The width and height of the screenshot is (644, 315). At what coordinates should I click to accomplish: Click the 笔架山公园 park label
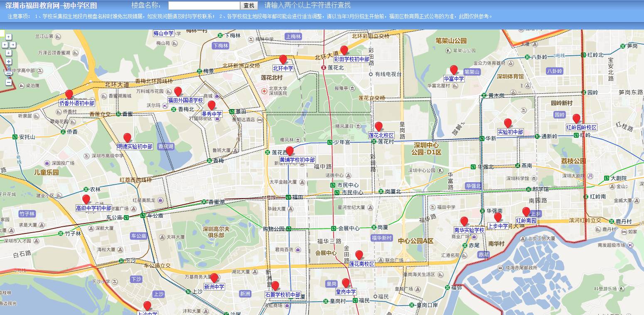tap(451, 41)
